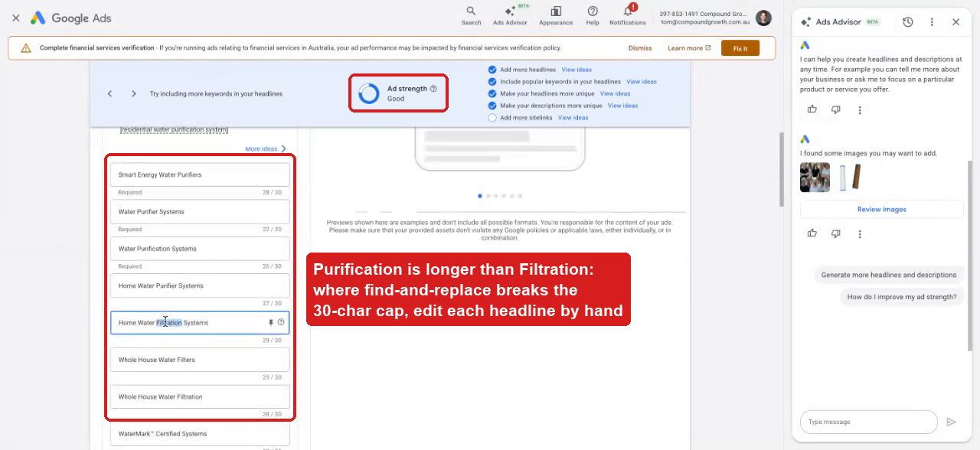Go to previous ad strength suggestion
980x450 pixels.
(x=109, y=93)
